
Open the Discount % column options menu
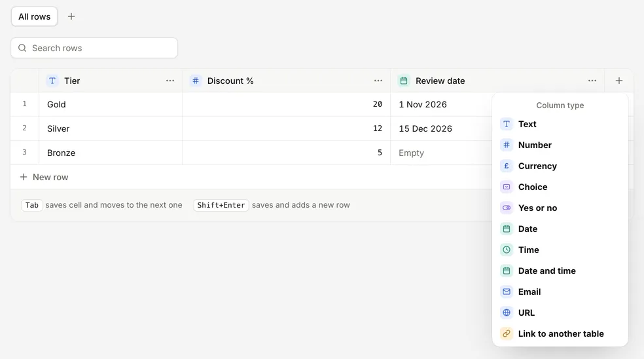[378, 81]
